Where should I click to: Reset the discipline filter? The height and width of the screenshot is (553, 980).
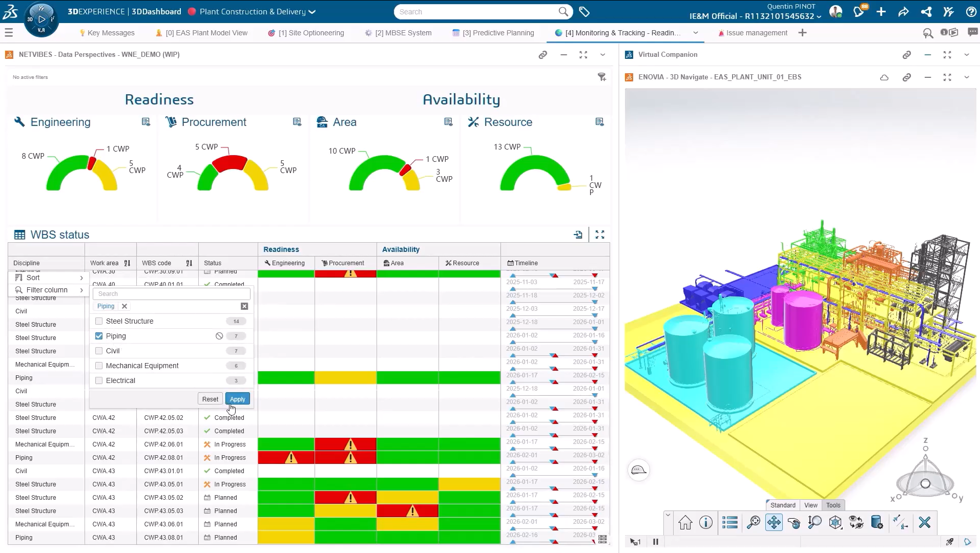click(x=210, y=399)
